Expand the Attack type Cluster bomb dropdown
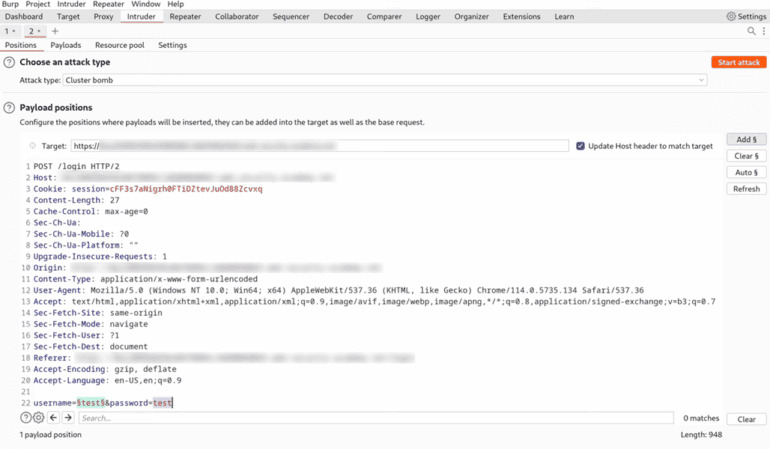 point(385,80)
